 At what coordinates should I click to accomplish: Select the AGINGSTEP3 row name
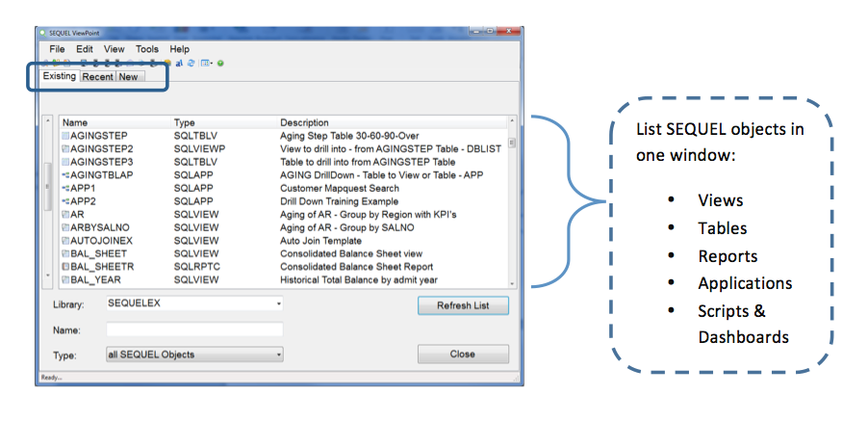102,162
